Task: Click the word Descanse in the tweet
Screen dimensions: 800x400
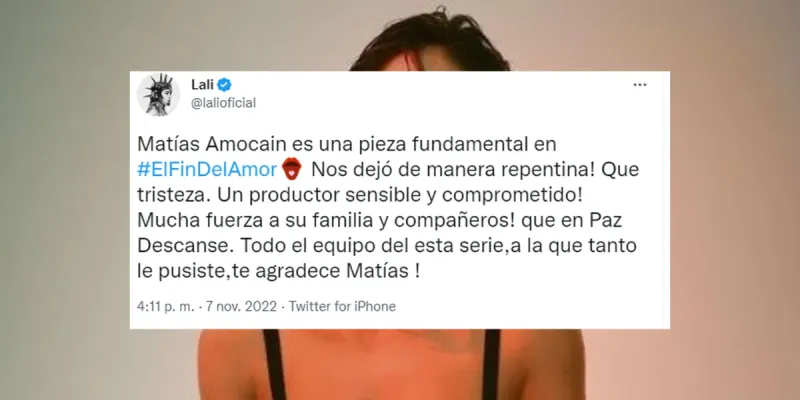Action: coord(186,246)
